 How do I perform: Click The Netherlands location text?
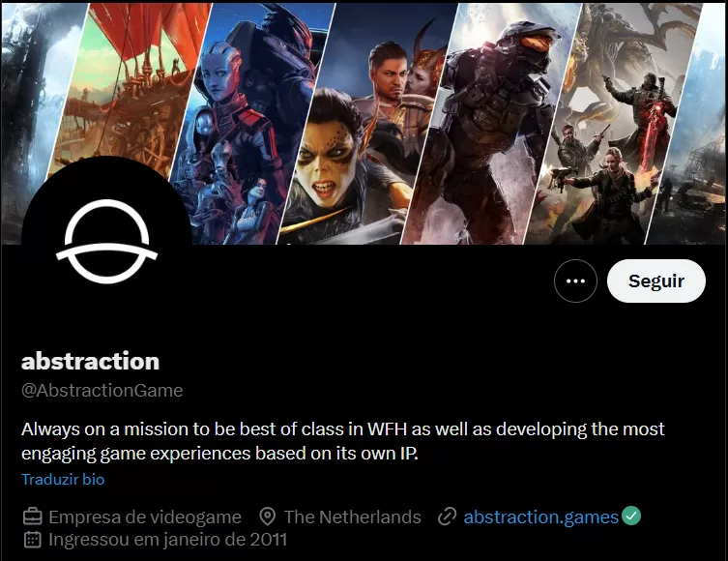(352, 517)
